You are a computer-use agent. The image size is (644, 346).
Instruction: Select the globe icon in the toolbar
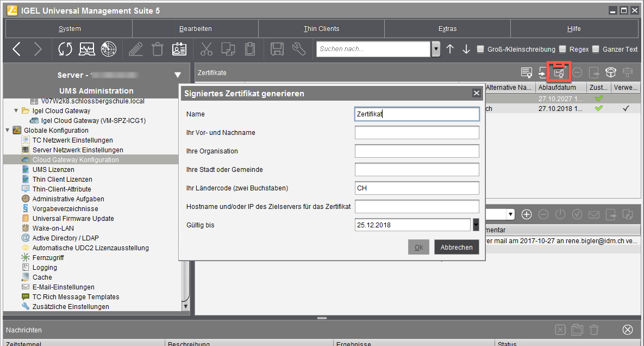(x=109, y=49)
